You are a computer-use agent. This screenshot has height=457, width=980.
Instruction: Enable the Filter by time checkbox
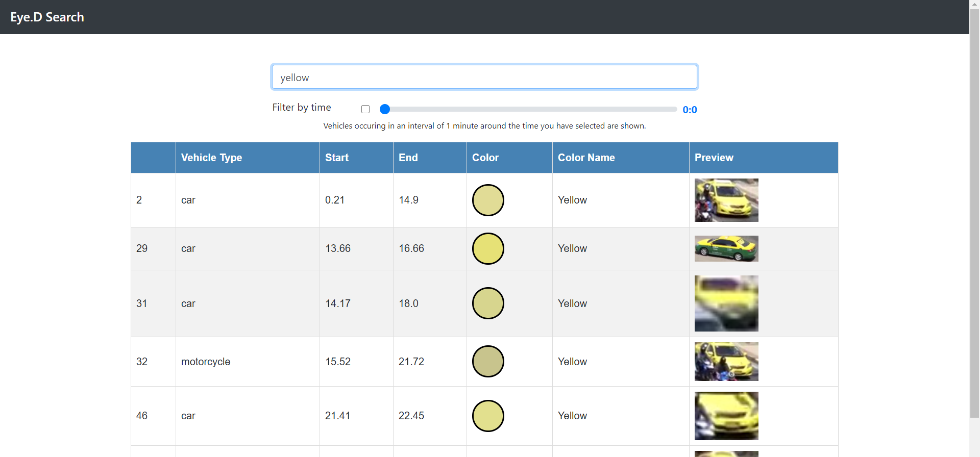(x=365, y=109)
